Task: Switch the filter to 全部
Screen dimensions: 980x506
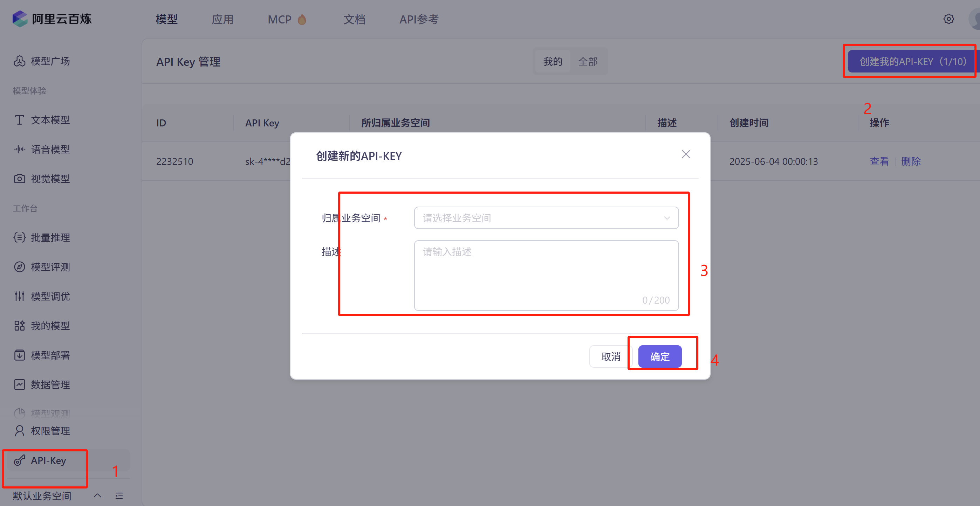Action: (x=587, y=62)
